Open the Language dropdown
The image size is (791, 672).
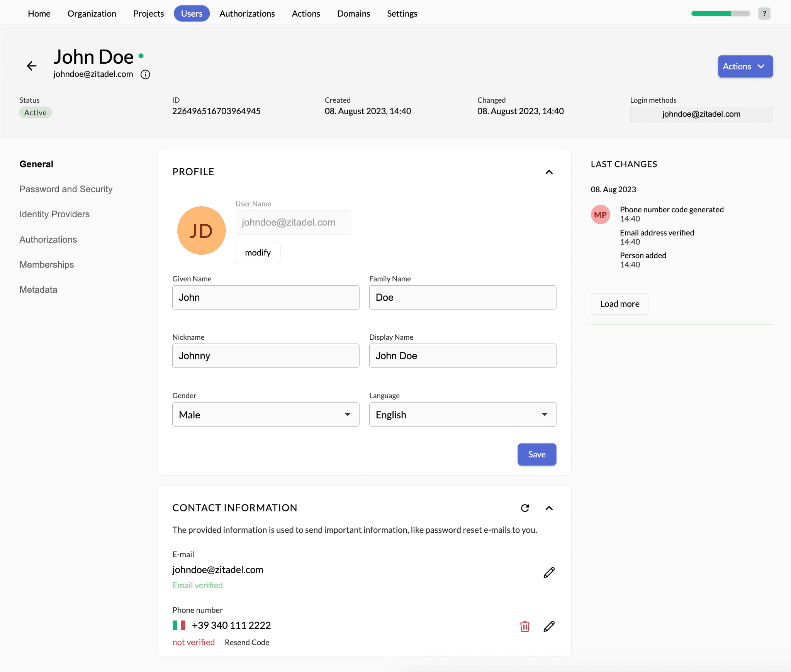tap(462, 415)
